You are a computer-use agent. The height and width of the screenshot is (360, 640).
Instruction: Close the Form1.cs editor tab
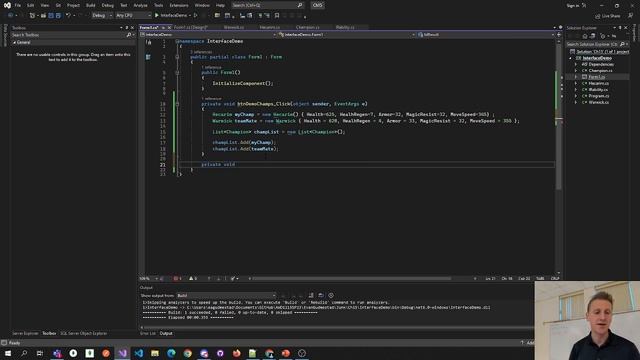coord(169,27)
